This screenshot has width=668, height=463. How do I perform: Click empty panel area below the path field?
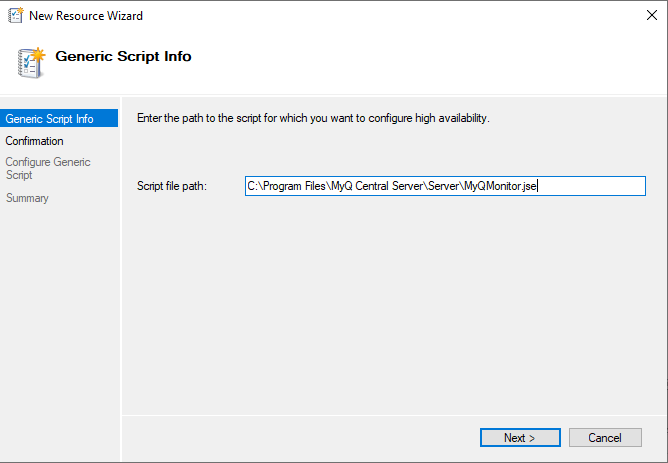point(390,300)
